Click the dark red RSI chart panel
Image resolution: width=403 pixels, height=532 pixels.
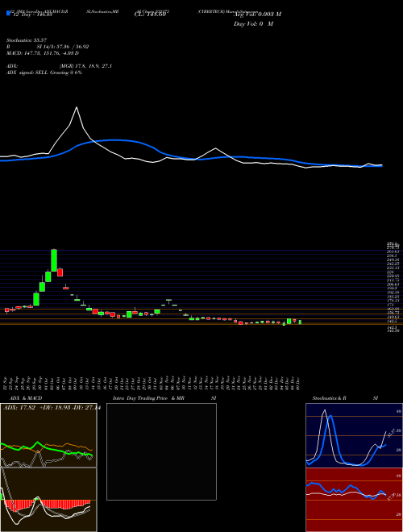(354, 500)
